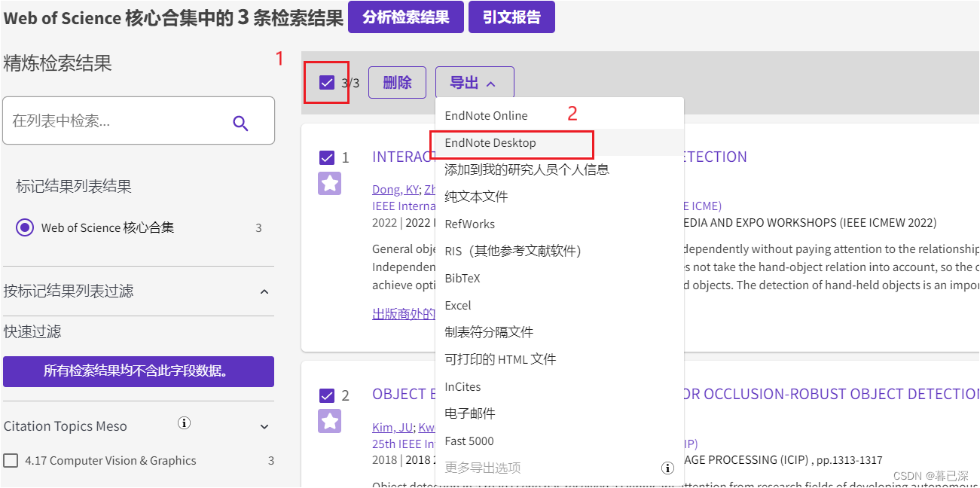Export as 制表符分隔文件
The width and height of the screenshot is (980, 488).
pos(560,332)
